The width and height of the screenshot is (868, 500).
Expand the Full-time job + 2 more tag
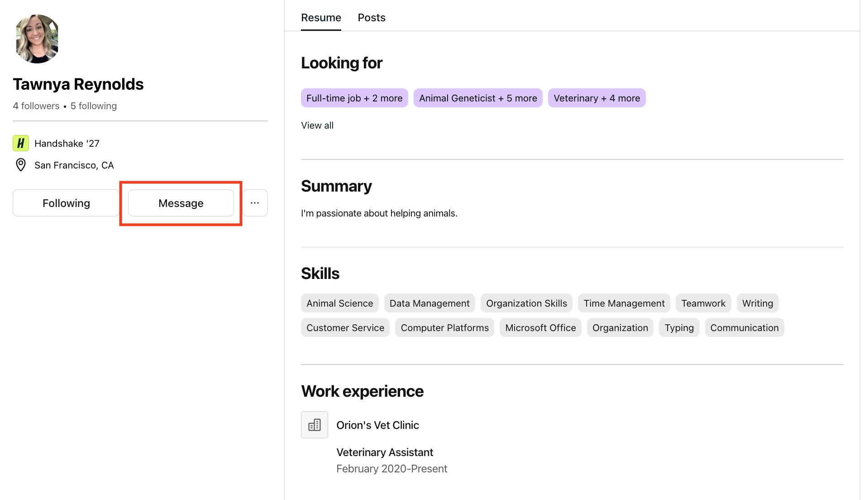[354, 98]
